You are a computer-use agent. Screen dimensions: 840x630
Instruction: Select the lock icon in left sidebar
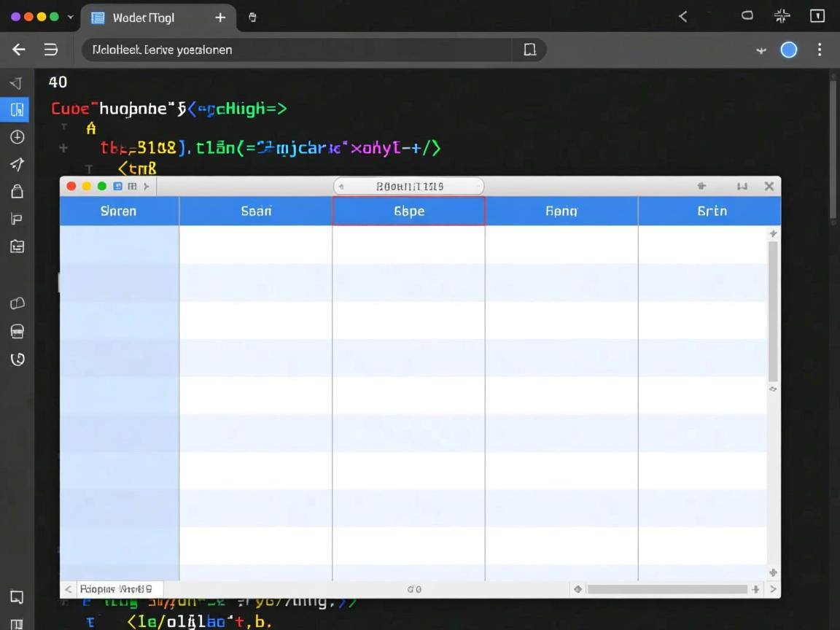tap(17, 191)
